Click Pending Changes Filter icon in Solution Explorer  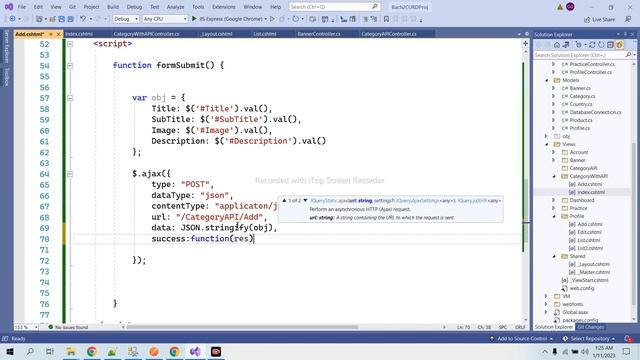[x=579, y=44]
